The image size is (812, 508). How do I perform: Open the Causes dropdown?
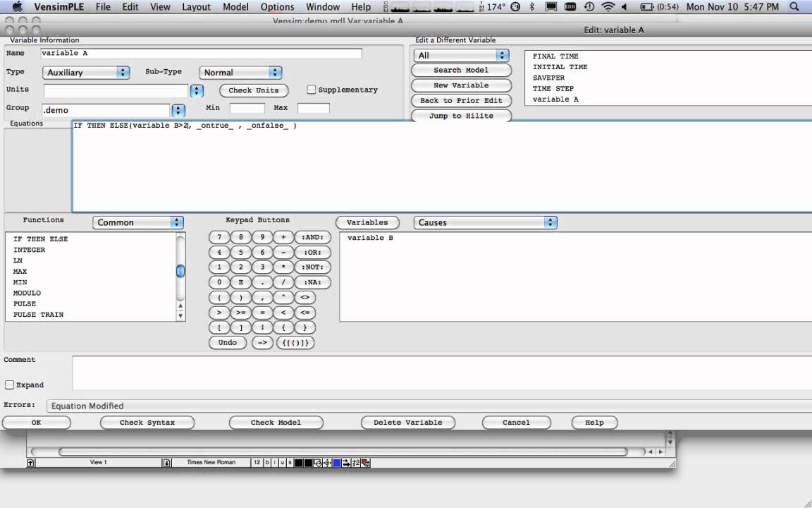pos(485,222)
